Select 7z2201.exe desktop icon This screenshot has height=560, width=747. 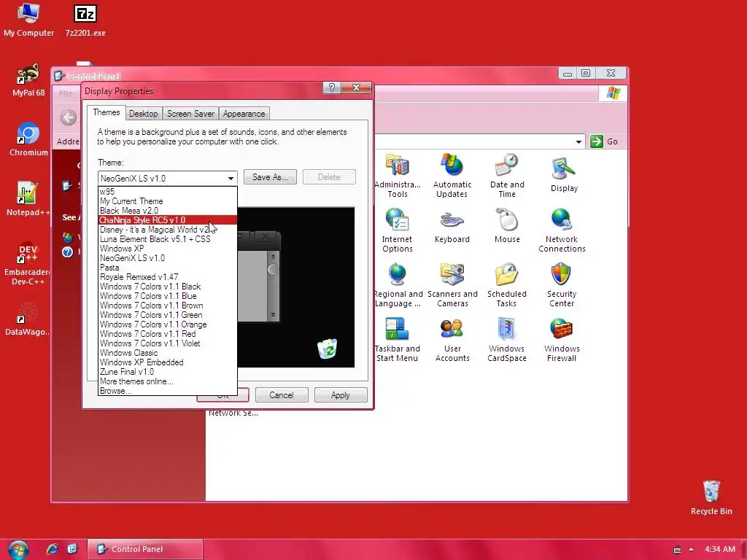coord(85,20)
